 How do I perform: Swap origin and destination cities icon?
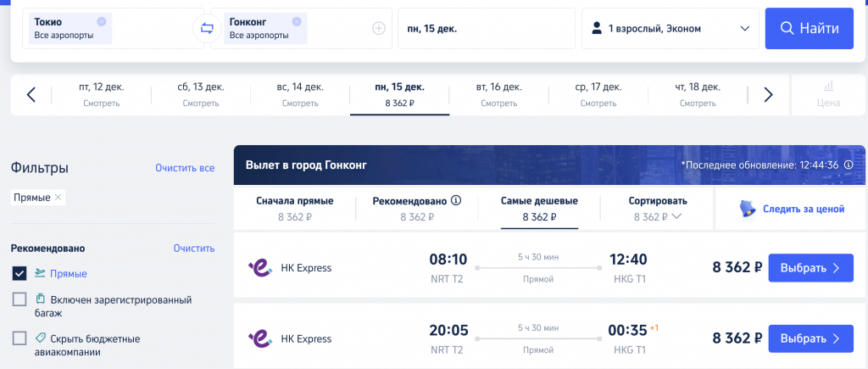click(x=207, y=29)
